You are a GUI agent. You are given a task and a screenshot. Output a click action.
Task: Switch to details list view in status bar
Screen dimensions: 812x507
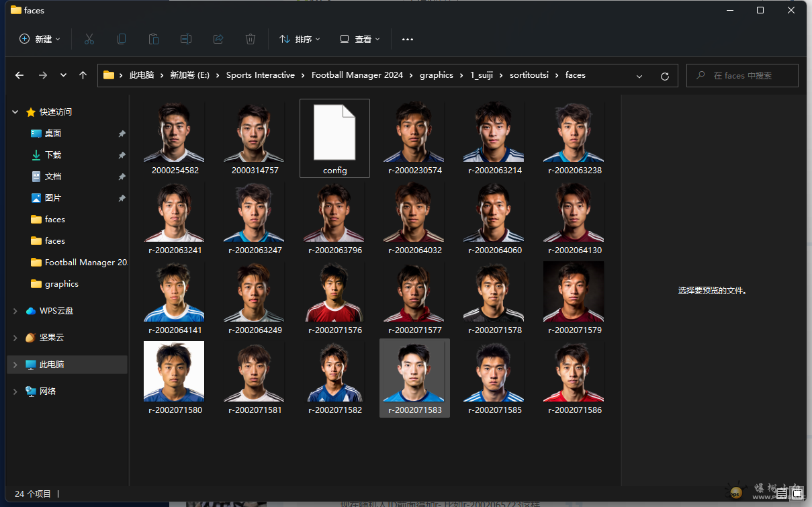point(782,494)
